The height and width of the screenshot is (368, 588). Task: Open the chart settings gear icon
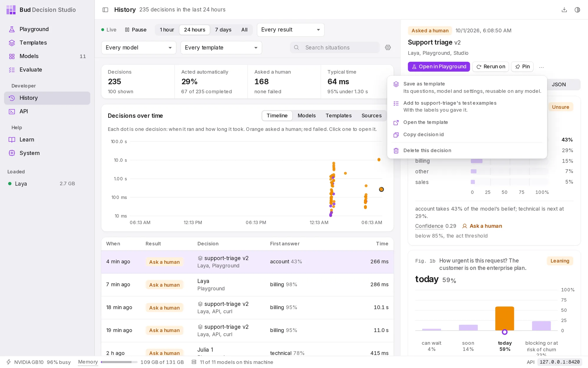(388, 47)
